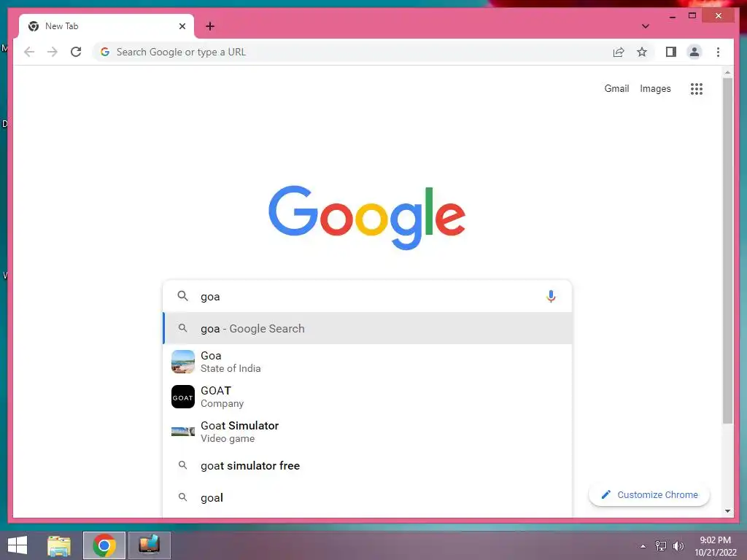Start voice search with the microphone icon
This screenshot has width=747, height=560.
coord(551,296)
